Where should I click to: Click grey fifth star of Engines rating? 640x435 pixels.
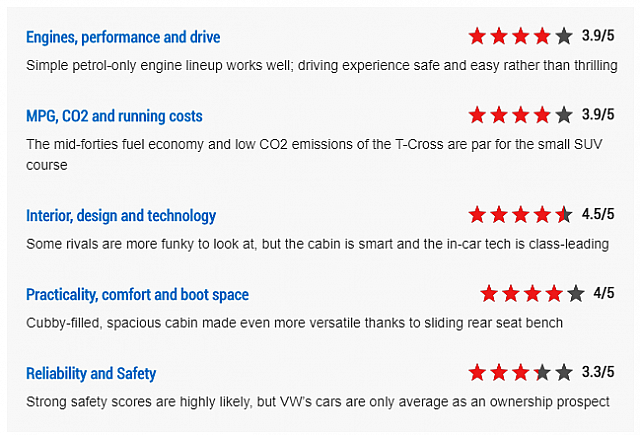click(x=564, y=37)
